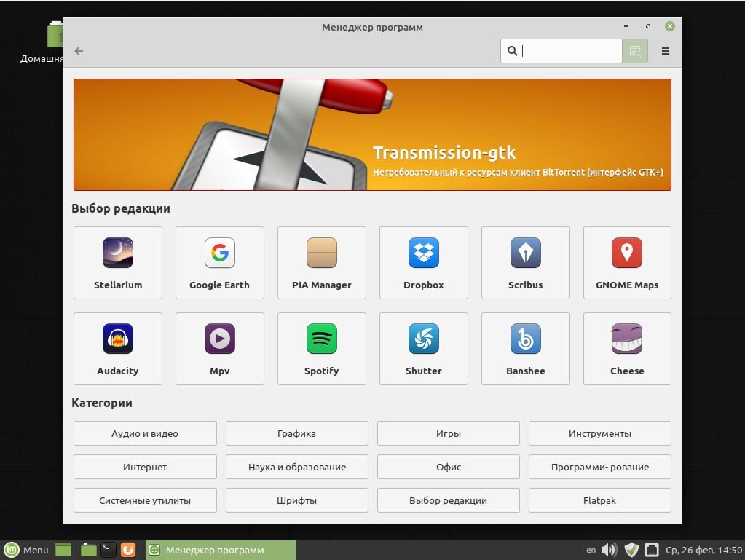The width and height of the screenshot is (745, 560).
Task: Click the magnifier icon in search box
Action: coord(512,51)
